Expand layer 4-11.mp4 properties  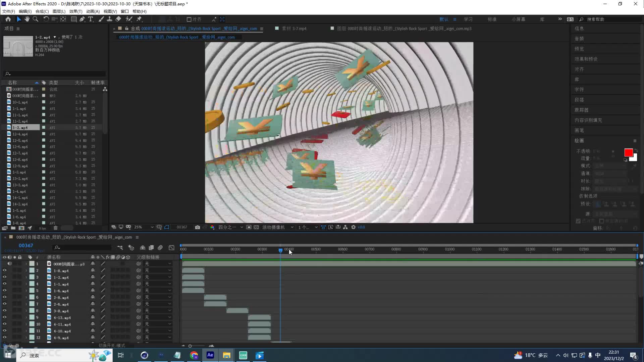pos(26,324)
